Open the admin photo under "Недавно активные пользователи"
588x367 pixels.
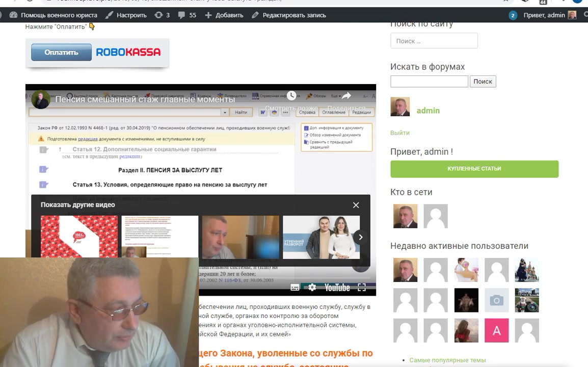click(405, 270)
